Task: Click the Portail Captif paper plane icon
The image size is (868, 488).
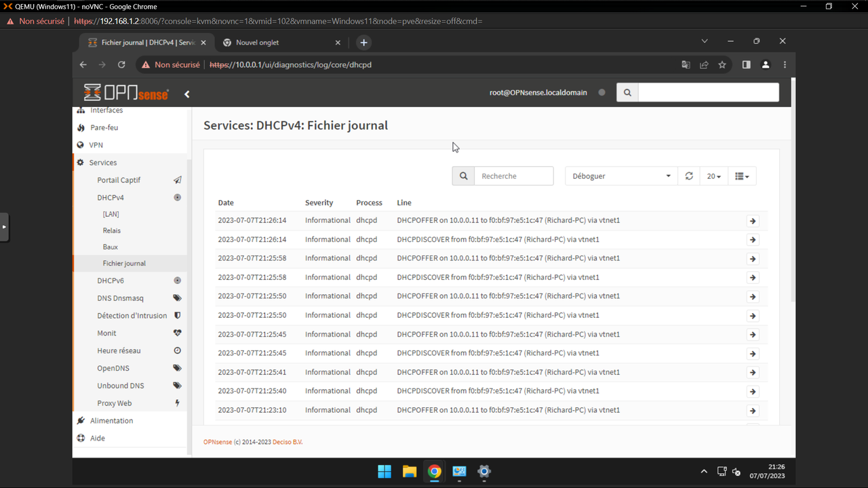Action: (177, 180)
